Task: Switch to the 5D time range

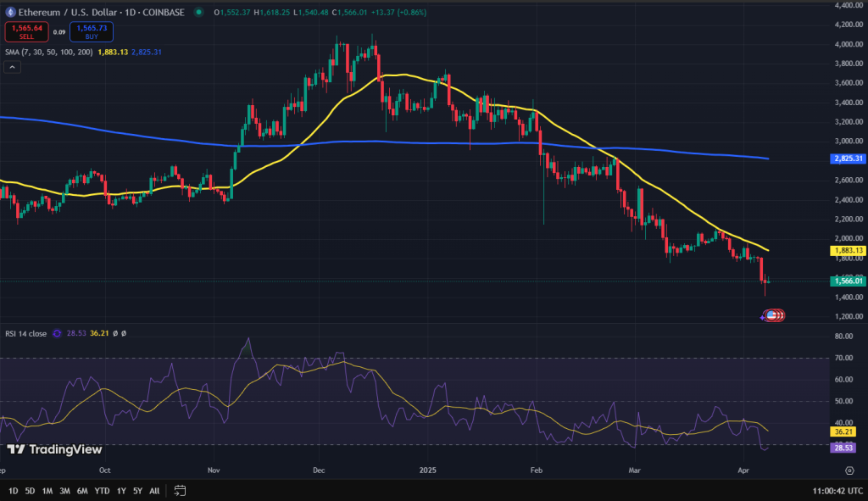Action: point(30,491)
